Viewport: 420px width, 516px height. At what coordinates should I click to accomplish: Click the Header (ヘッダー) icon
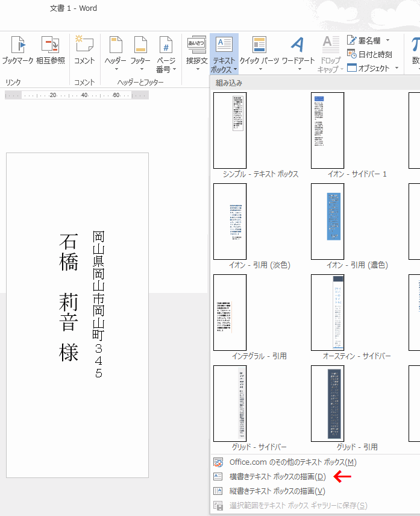point(116,45)
